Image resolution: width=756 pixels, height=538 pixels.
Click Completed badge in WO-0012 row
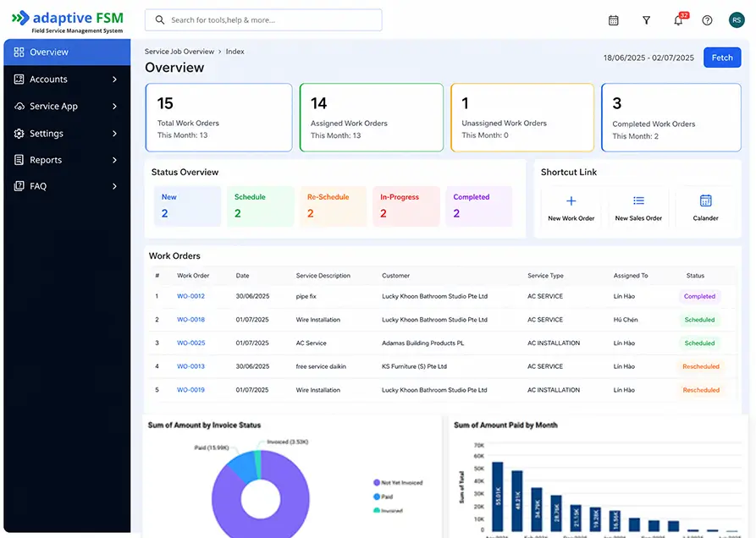point(699,296)
